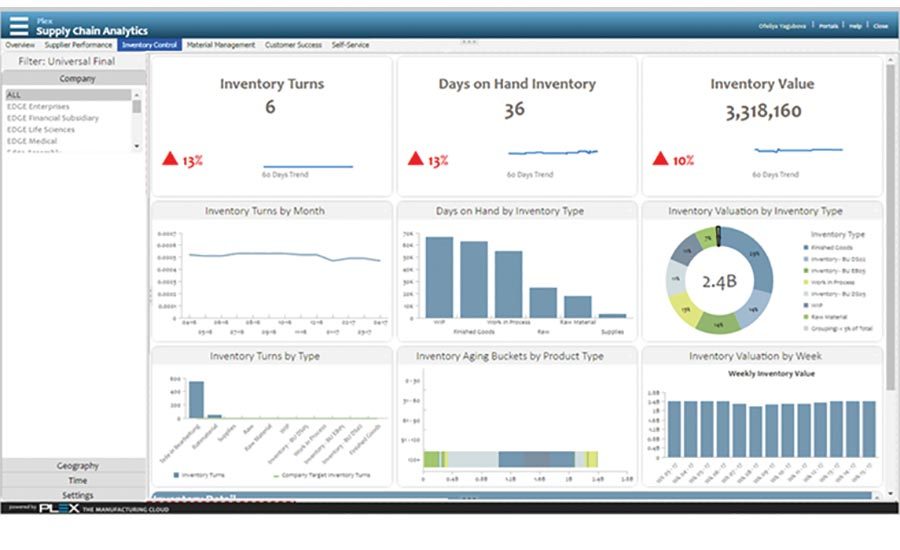Image resolution: width=900 pixels, height=550 pixels.
Task: Switch to the Supplier Performance tab
Action: pyautogui.click(x=78, y=45)
